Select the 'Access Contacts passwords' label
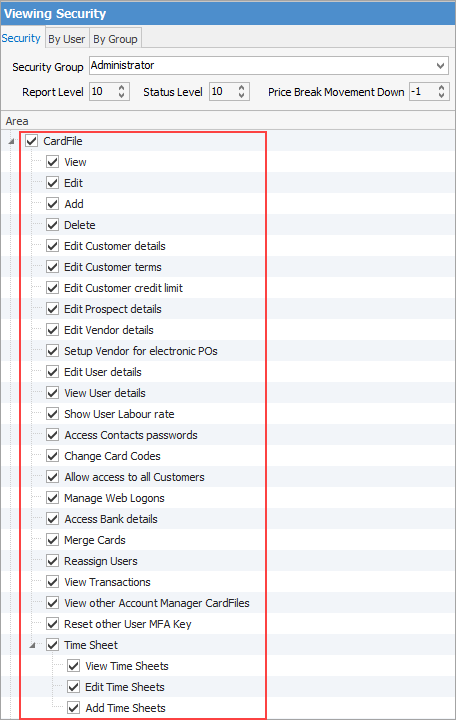This screenshot has height=720, width=456. pos(131,435)
